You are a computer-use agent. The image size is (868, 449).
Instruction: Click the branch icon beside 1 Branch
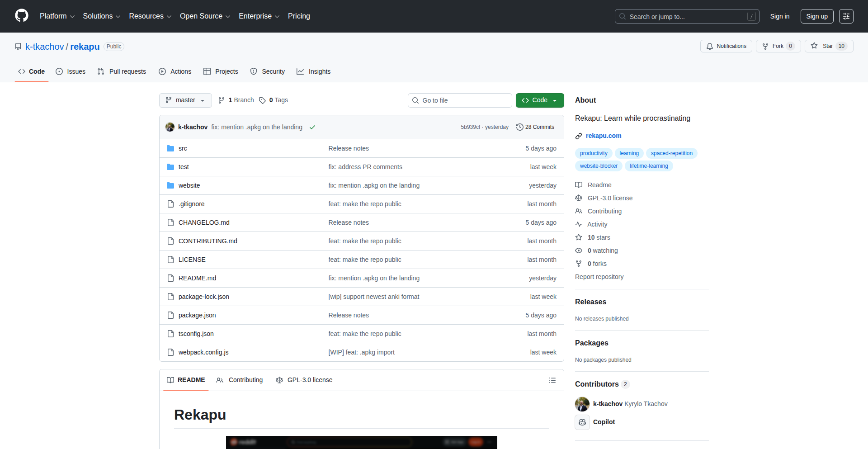(x=222, y=100)
